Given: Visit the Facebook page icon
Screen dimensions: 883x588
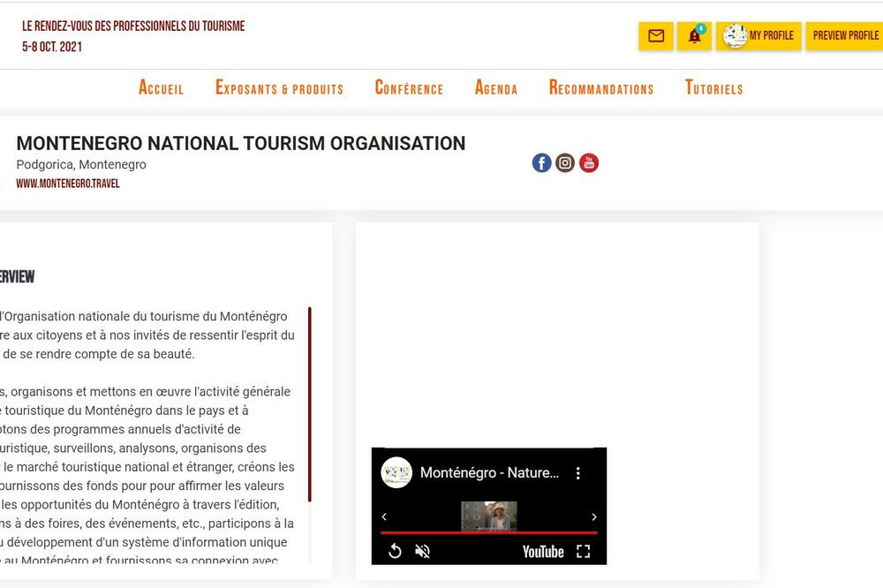Looking at the screenshot, I should point(541,162).
